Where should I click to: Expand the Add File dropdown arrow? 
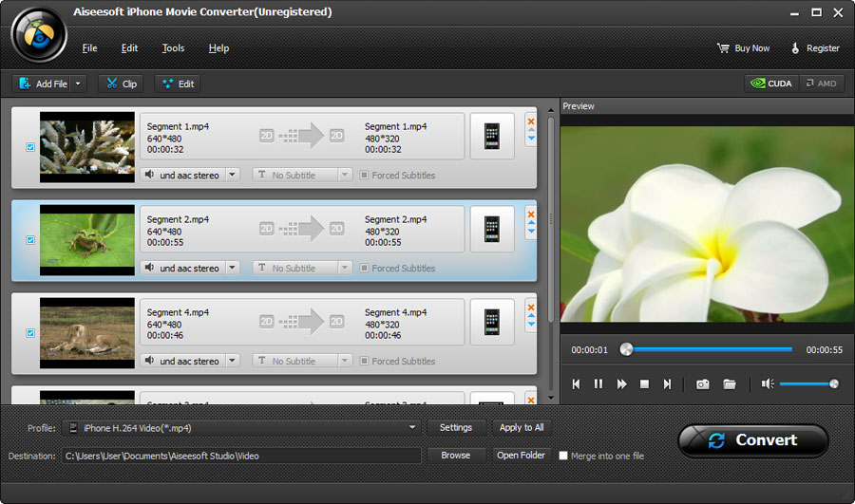point(78,84)
